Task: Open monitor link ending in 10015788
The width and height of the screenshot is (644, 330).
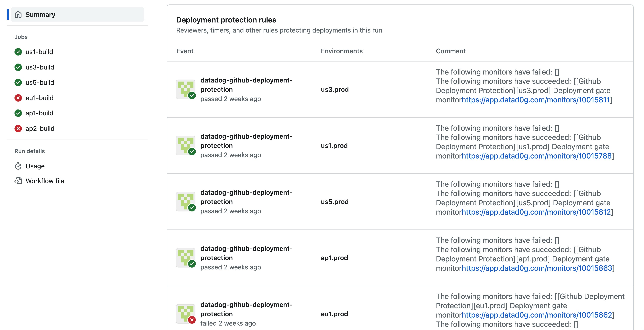Action: point(537,156)
